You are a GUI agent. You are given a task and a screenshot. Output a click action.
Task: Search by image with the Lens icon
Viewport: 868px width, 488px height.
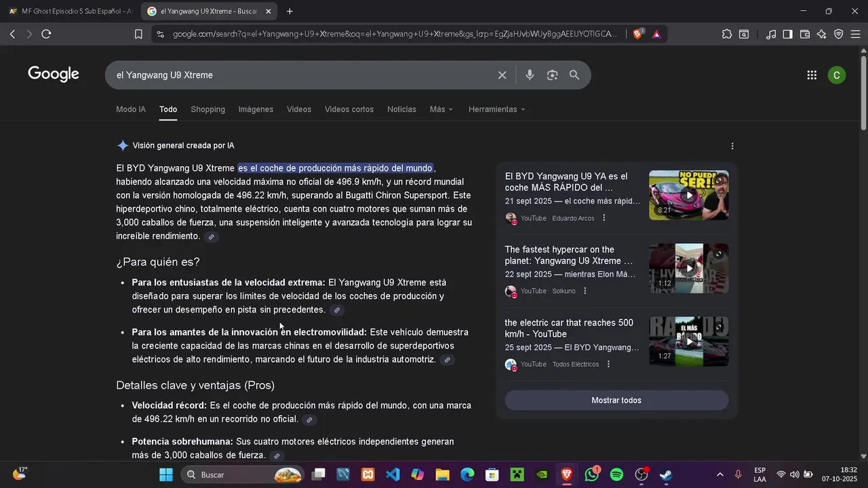[x=552, y=75]
